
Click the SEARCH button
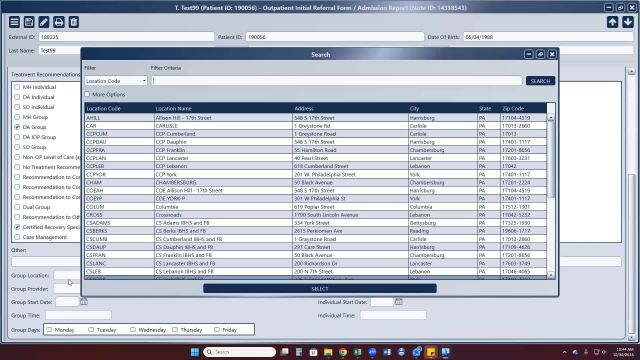click(x=540, y=81)
